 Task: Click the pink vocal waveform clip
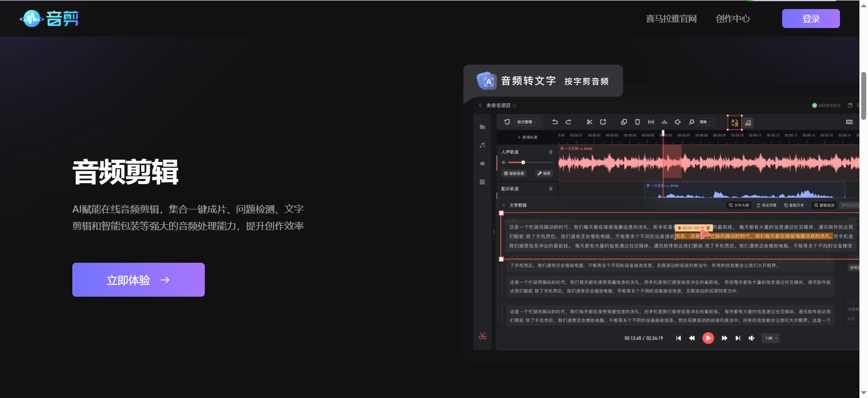(708, 163)
